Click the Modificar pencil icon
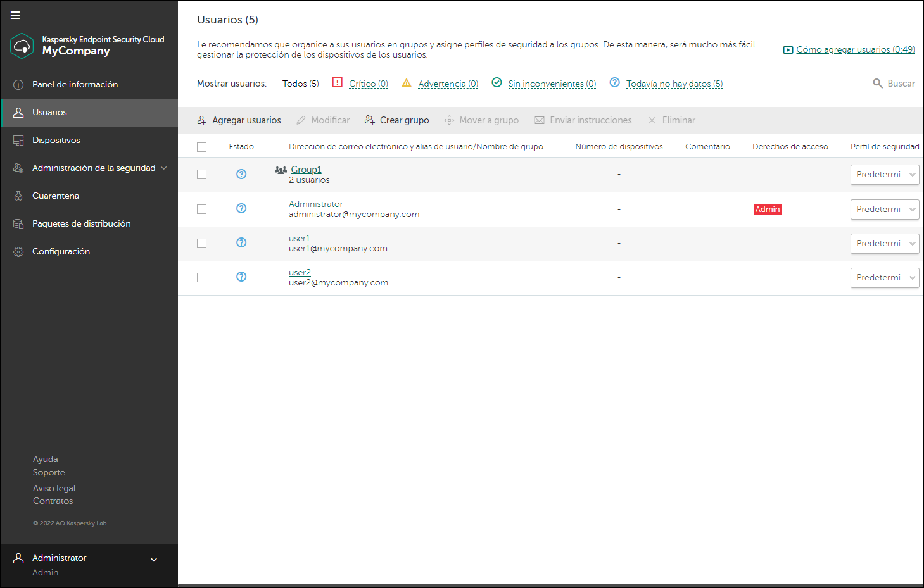The image size is (924, 588). pyautogui.click(x=301, y=120)
